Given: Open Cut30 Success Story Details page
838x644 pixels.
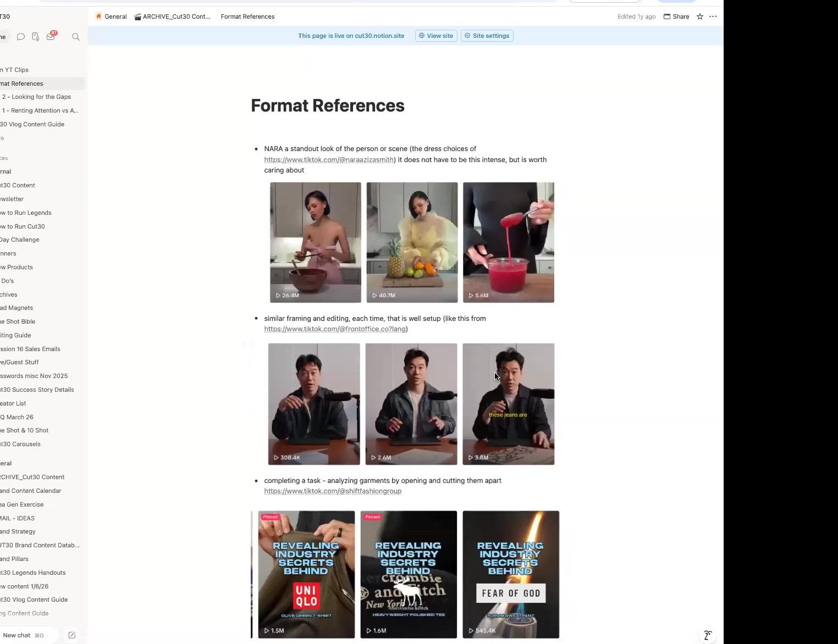Looking at the screenshot, I should pos(42,390).
